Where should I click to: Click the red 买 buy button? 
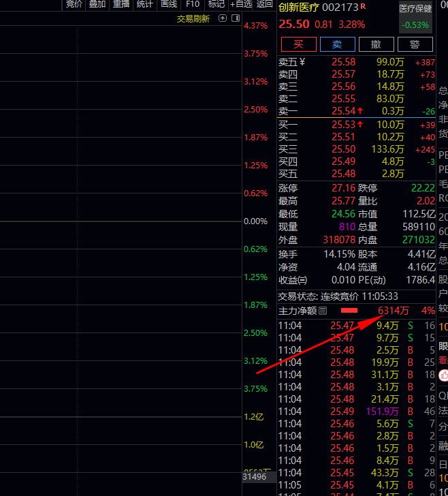pyautogui.click(x=299, y=44)
